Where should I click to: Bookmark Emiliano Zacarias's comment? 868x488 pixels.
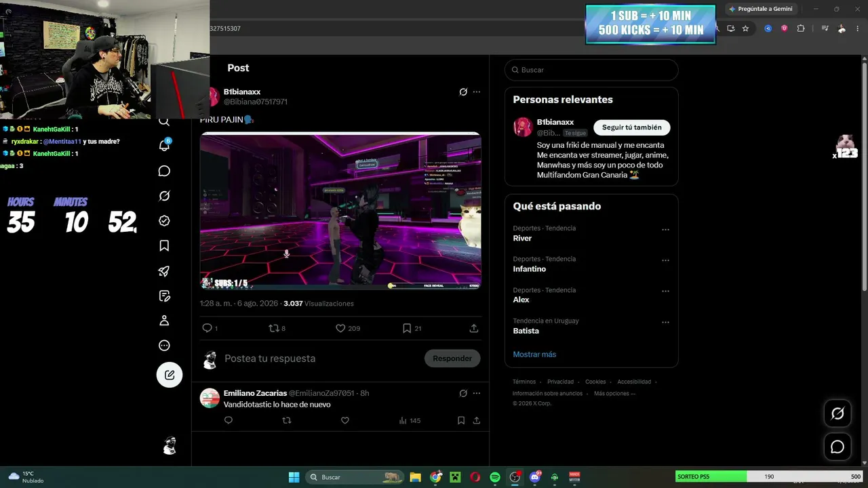coord(461,420)
